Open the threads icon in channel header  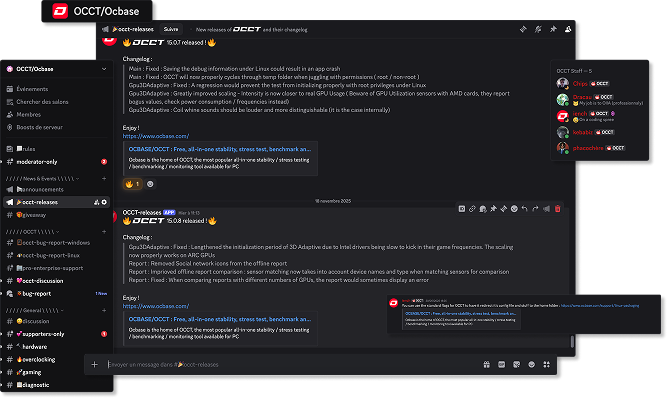pyautogui.click(x=523, y=29)
